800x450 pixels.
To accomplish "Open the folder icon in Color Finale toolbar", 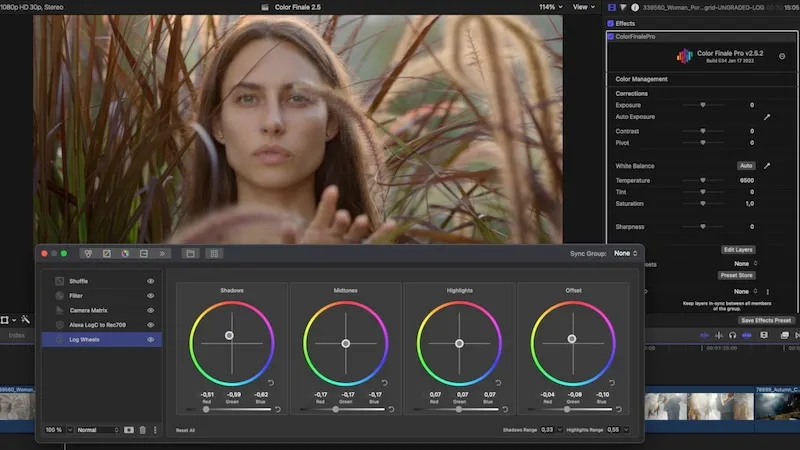I will click(x=190, y=254).
